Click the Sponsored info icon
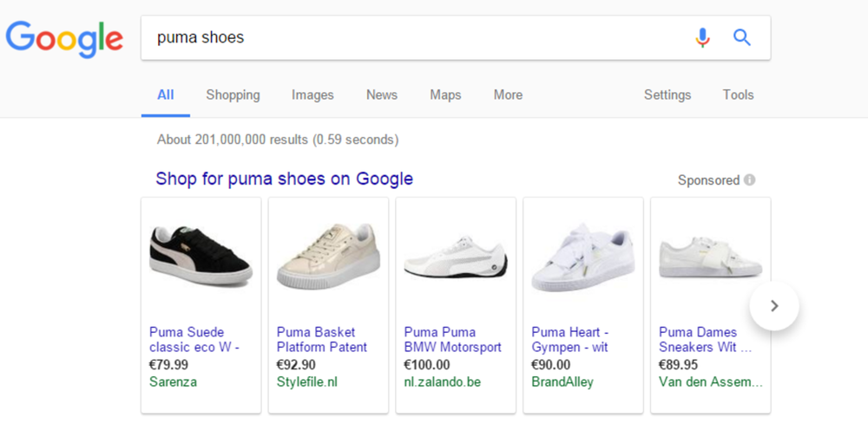The image size is (868, 437). tap(749, 180)
